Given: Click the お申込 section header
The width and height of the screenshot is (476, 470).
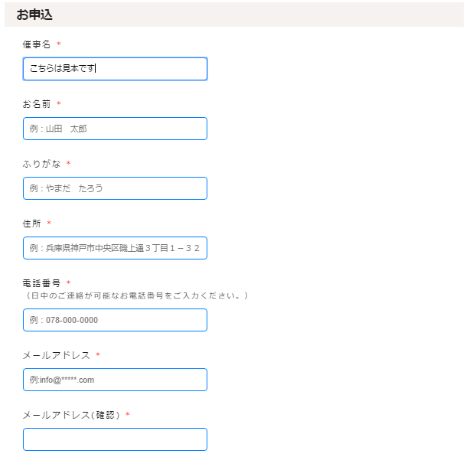Looking at the screenshot, I should [x=34, y=15].
